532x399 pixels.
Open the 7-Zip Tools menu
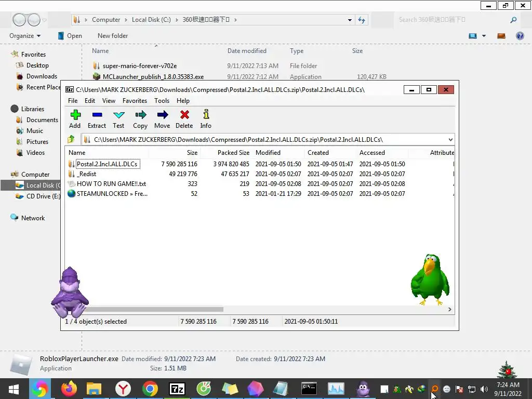point(162,101)
